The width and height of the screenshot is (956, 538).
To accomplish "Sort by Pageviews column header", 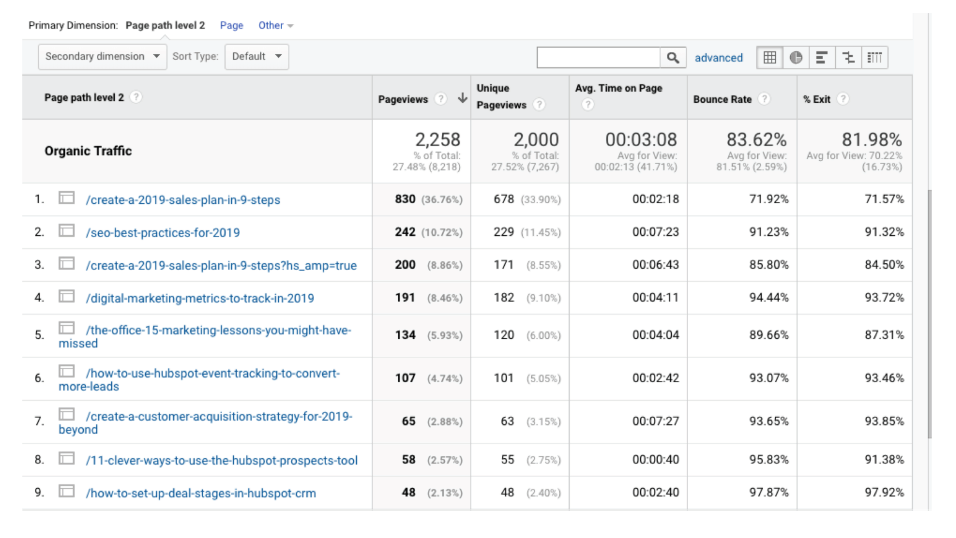I will [403, 99].
